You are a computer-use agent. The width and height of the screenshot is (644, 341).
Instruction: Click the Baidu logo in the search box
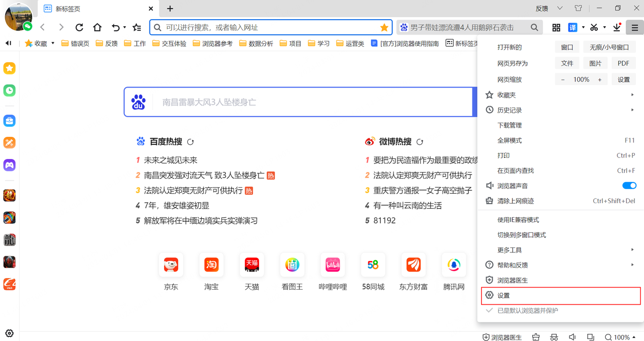(x=138, y=102)
